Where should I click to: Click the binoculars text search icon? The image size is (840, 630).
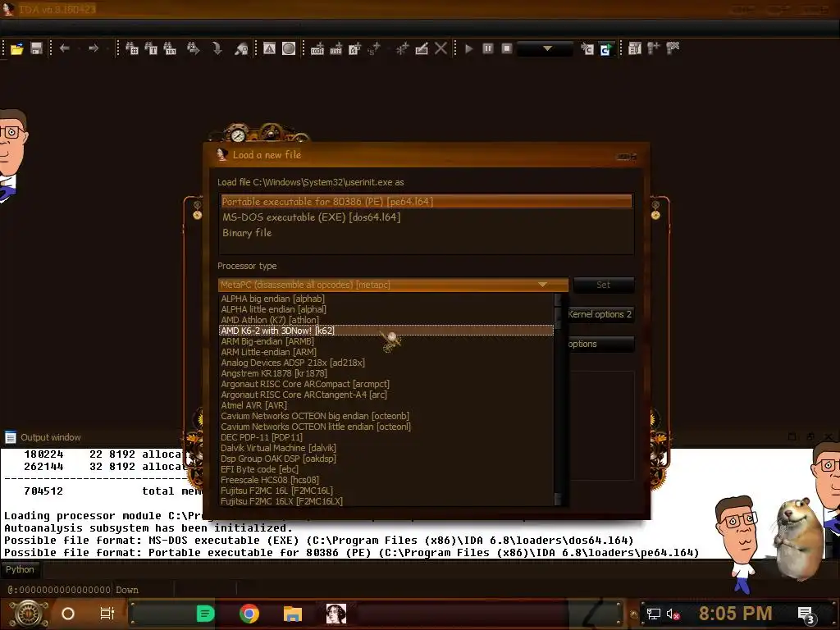(151, 48)
